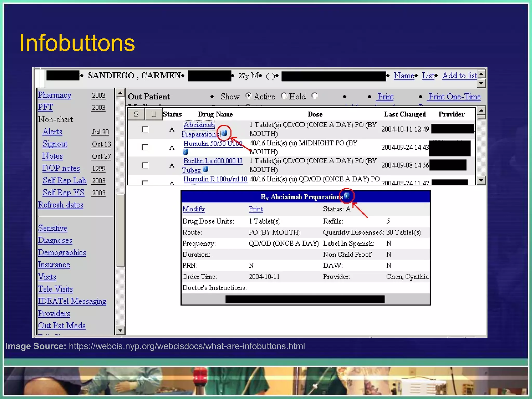Click infobutton in Rx Abciximab Preparations header

click(347, 196)
